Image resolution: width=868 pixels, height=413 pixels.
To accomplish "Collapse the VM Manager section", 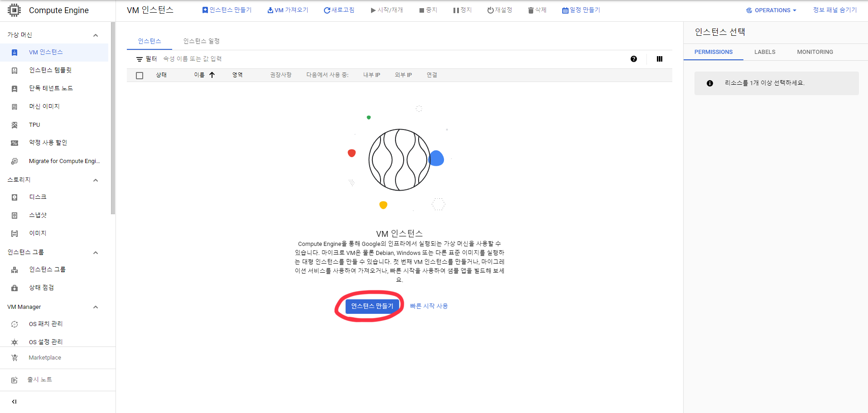I will tap(96, 307).
